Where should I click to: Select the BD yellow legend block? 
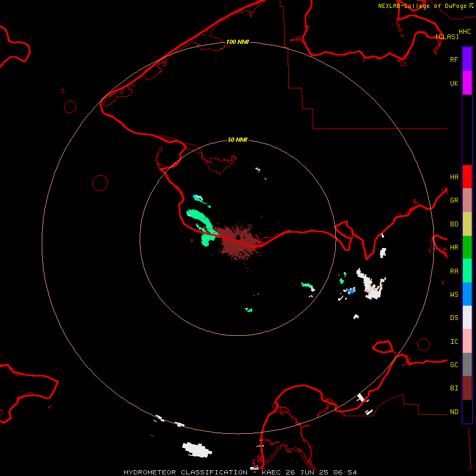point(467,224)
